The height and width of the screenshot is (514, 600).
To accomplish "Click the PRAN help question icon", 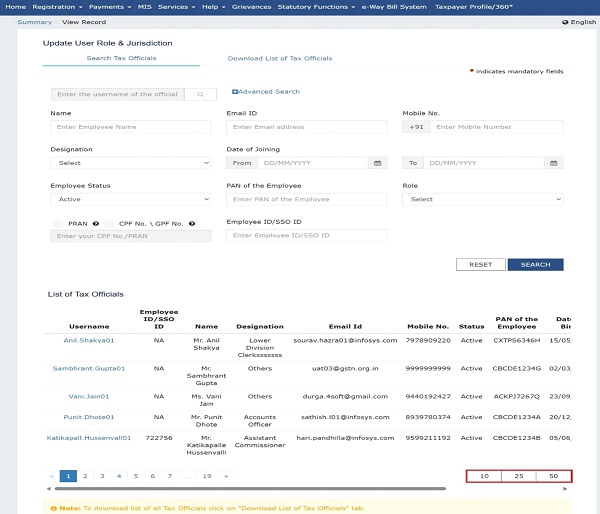I will pos(96,224).
